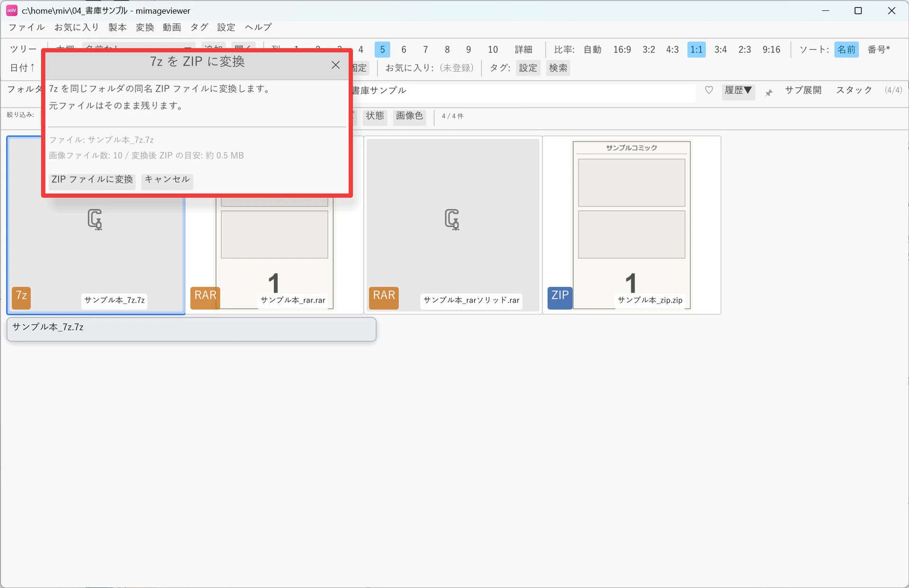This screenshot has height=588, width=909.
Task: Click the ZIP format badge
Action: point(560,298)
